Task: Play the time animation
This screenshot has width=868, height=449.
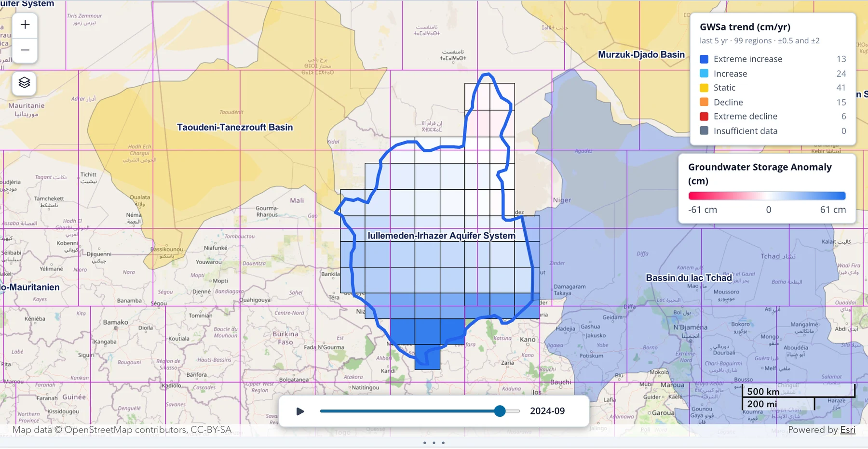Action: [x=300, y=411]
